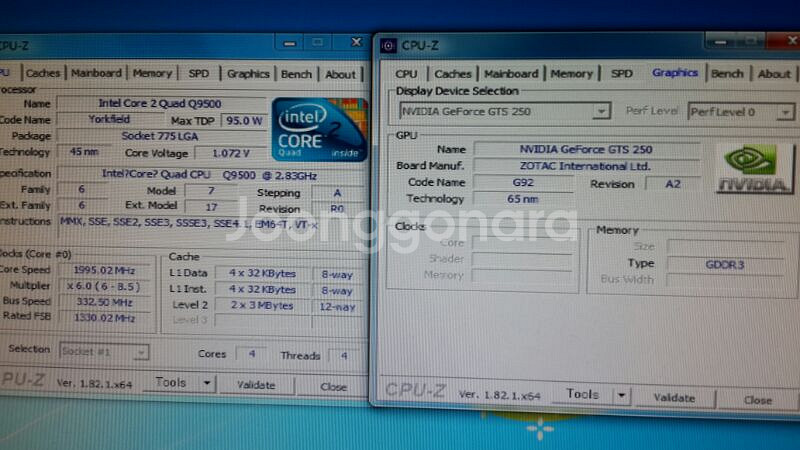
Task: Open Bench tab in left CPU-Z window
Action: coord(296,74)
